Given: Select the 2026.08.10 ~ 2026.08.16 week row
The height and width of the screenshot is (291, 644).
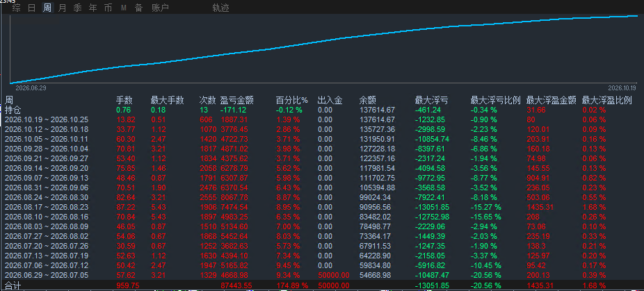Looking at the screenshot, I should tap(322, 217).
